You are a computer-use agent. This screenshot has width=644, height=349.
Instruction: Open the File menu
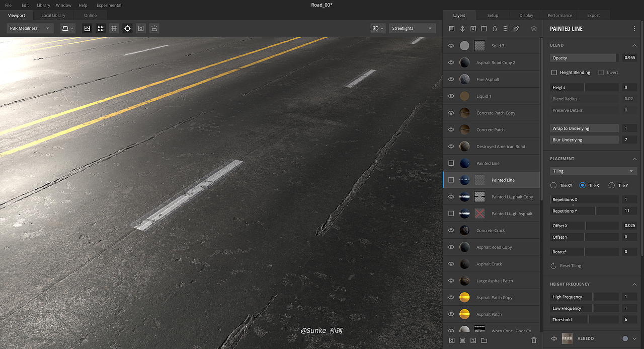(x=9, y=5)
